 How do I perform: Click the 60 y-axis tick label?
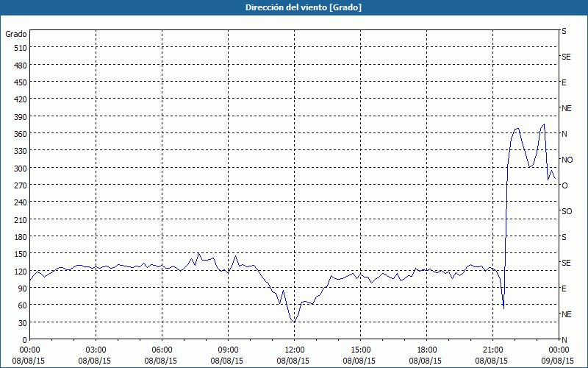pos(23,305)
